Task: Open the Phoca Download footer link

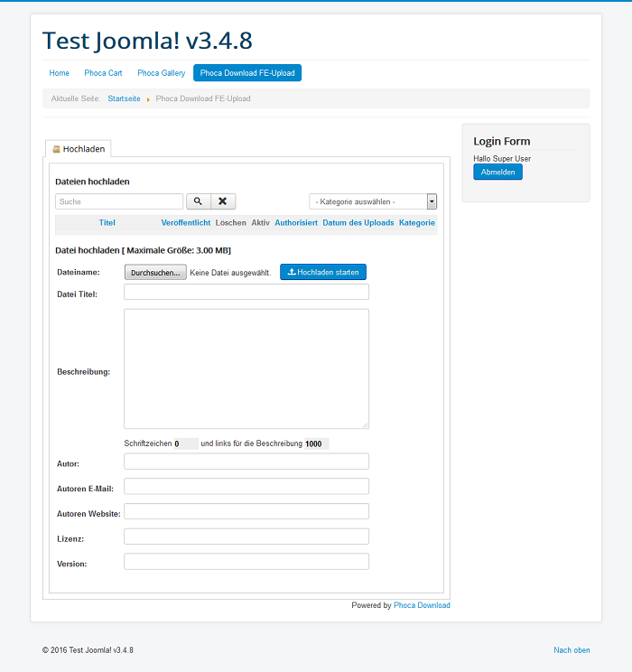Action: pos(422,605)
